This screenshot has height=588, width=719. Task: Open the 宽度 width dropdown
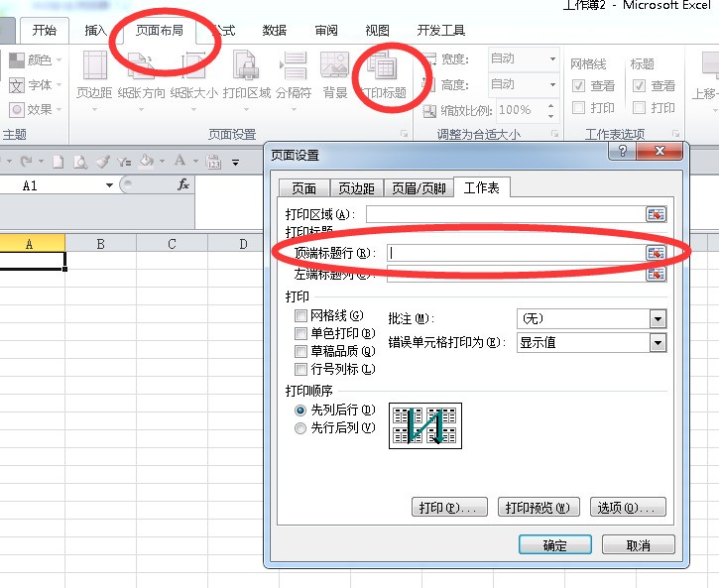click(x=552, y=59)
